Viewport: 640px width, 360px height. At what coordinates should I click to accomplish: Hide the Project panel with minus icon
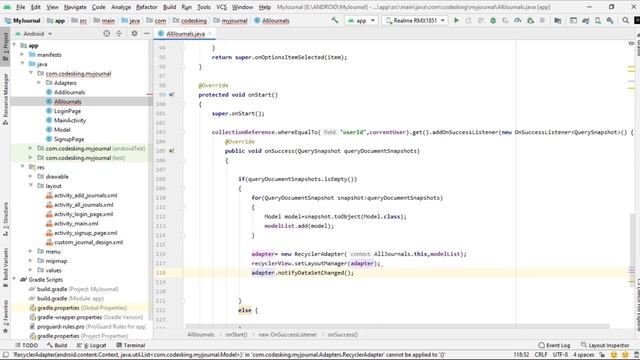[x=147, y=33]
